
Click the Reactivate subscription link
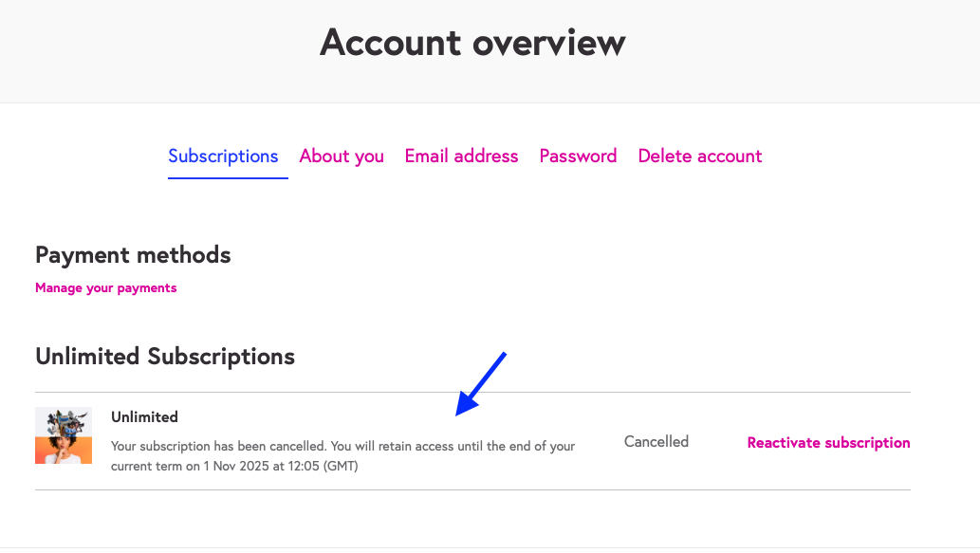point(829,442)
